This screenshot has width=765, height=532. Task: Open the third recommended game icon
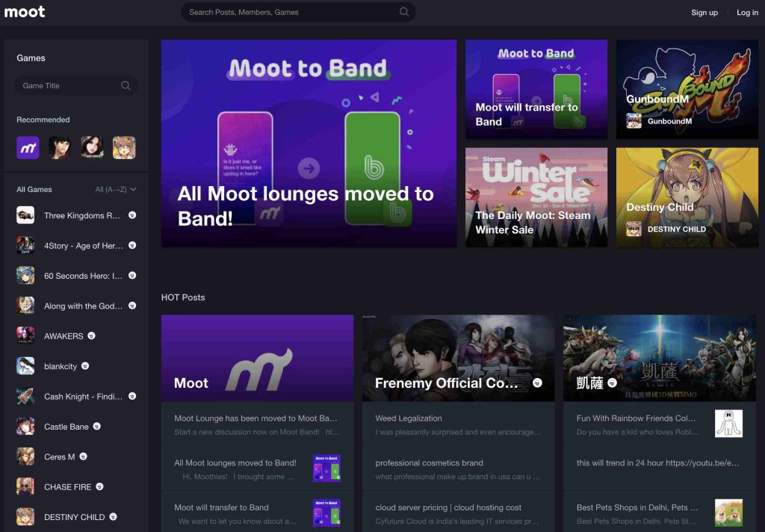[92, 147]
